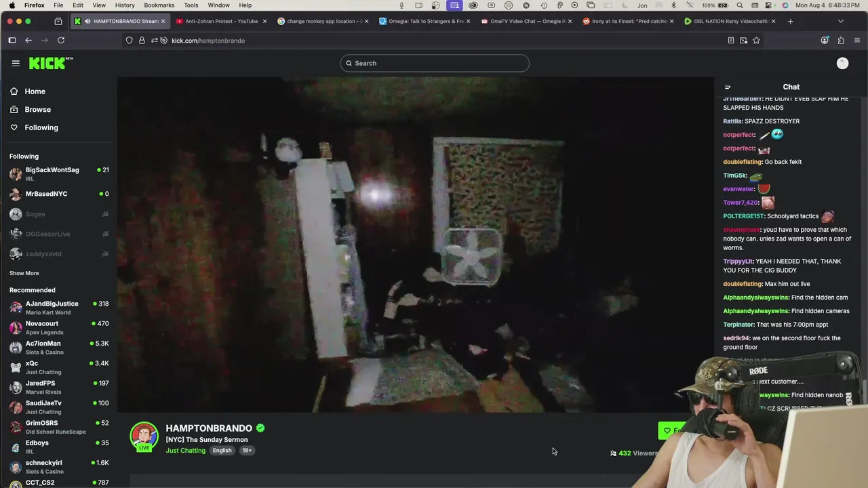This screenshot has width=868, height=488.
Task: Close the HAMPTONBRANDO Stream tab
Action: [163, 21]
